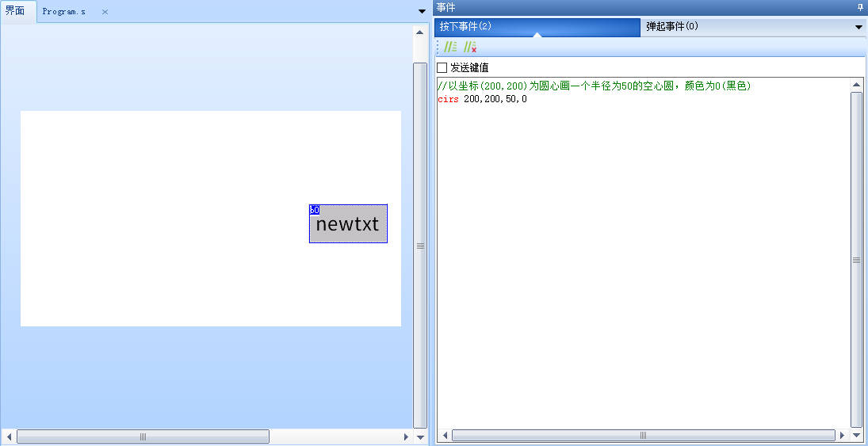Enable the 发送键值 checkbox
This screenshot has height=446, width=868.
pyautogui.click(x=442, y=68)
